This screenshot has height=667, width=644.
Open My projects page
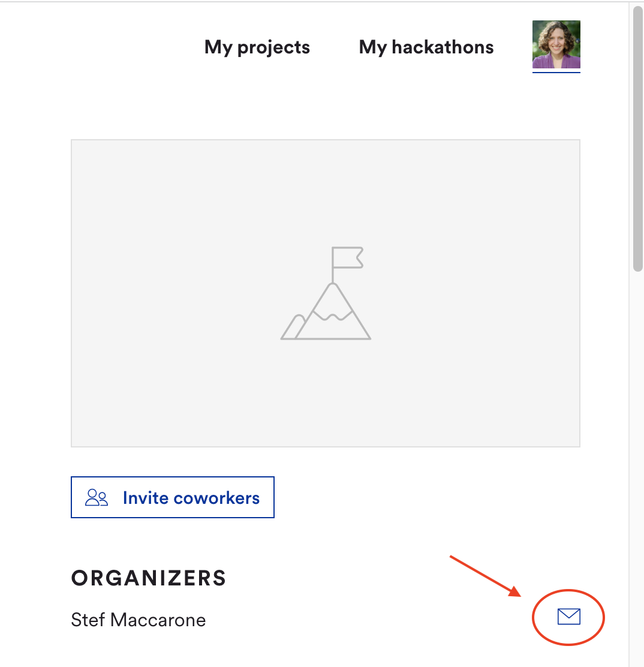coord(257,47)
